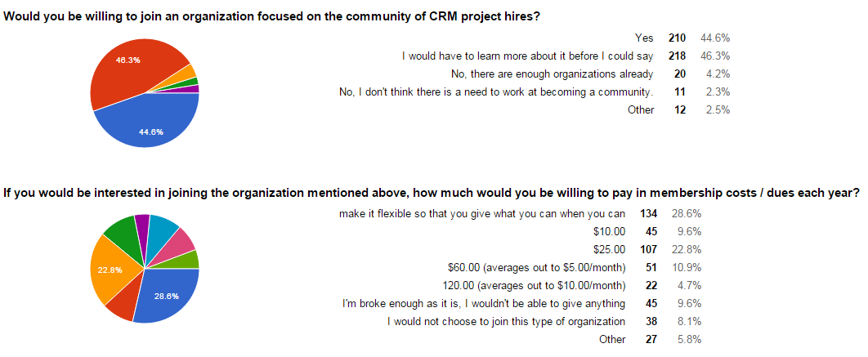Select the teal slice in the bottom pie chart
The height and width of the screenshot is (357, 868).
click(160, 230)
